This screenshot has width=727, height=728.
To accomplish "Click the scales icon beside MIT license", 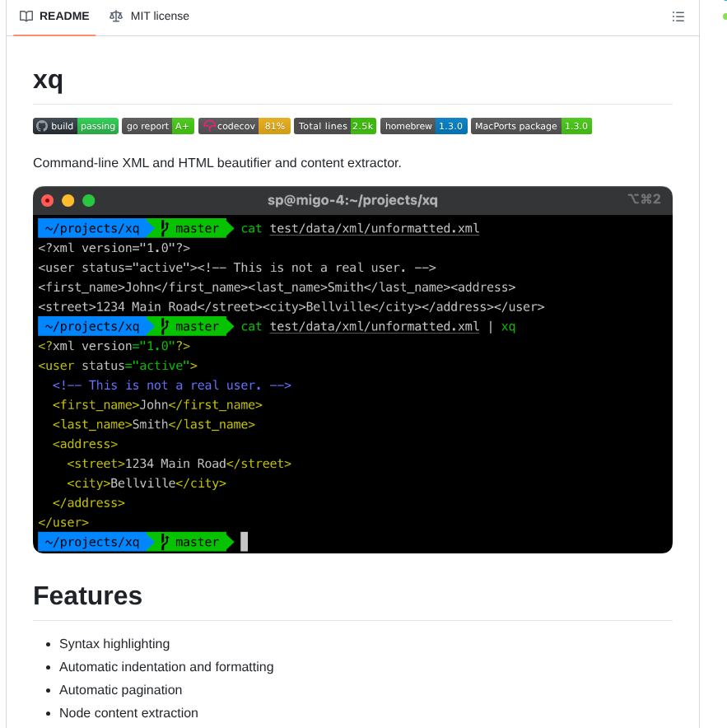I will tap(115, 16).
